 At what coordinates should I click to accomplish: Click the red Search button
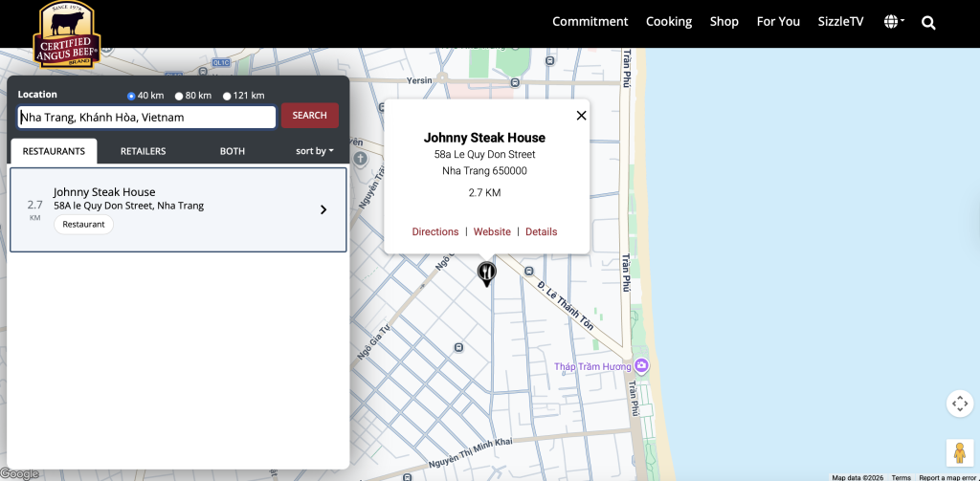pyautogui.click(x=309, y=116)
